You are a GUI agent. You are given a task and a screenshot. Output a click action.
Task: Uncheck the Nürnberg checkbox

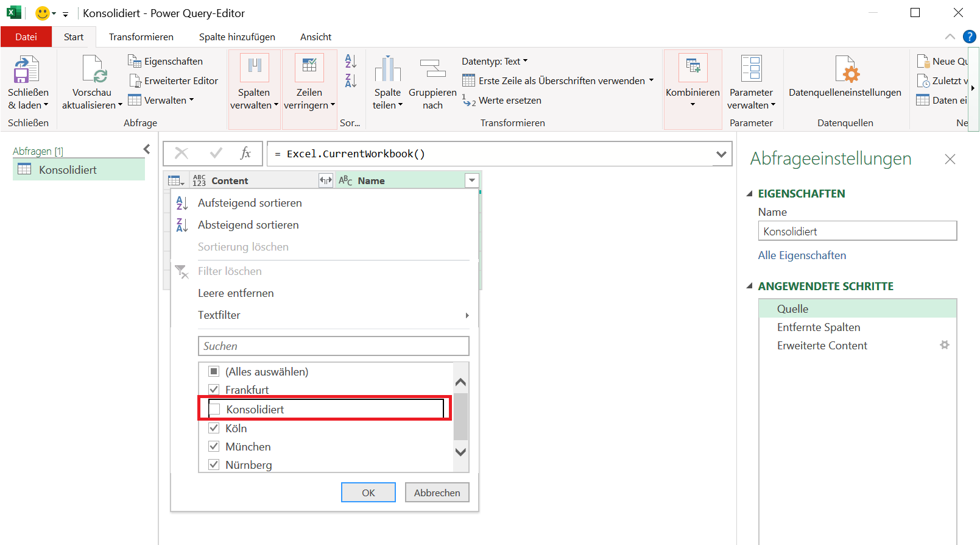(214, 465)
